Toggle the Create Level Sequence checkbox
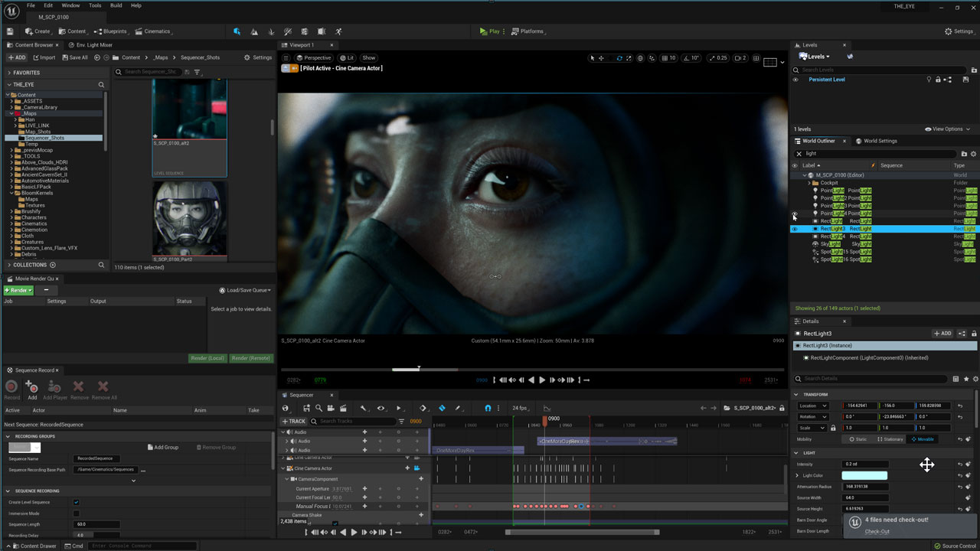Image resolution: width=980 pixels, height=551 pixels. [x=76, y=502]
